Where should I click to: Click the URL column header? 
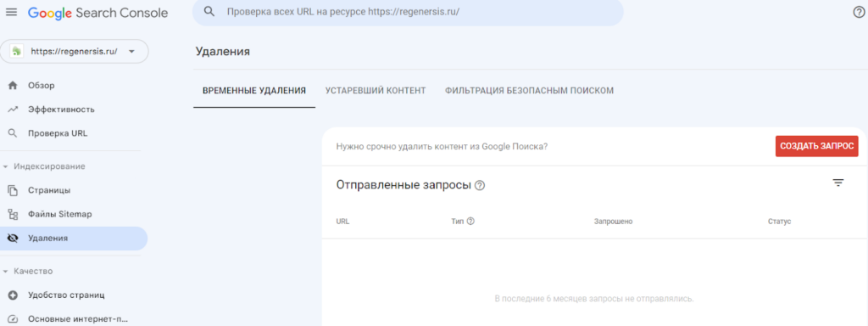click(342, 222)
